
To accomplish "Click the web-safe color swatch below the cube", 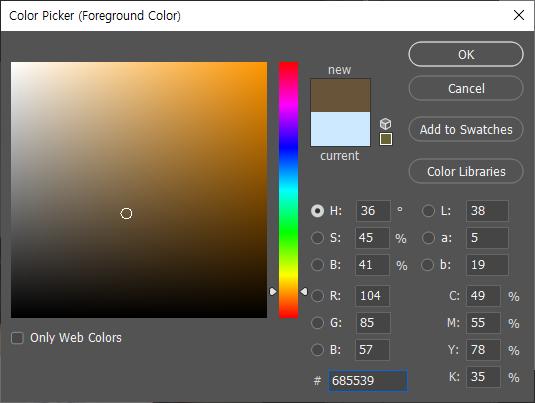I will pos(386,139).
